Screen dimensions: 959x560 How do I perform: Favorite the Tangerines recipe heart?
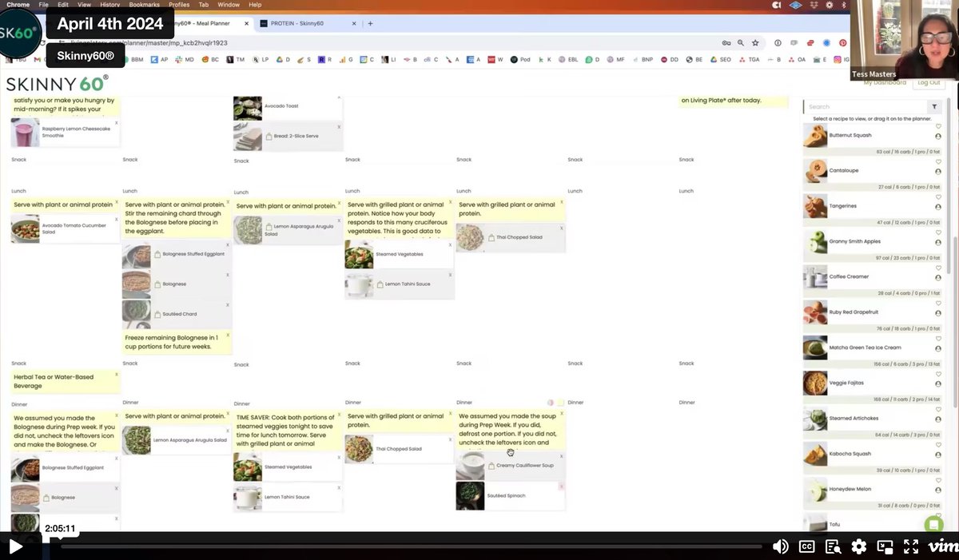tap(938, 197)
